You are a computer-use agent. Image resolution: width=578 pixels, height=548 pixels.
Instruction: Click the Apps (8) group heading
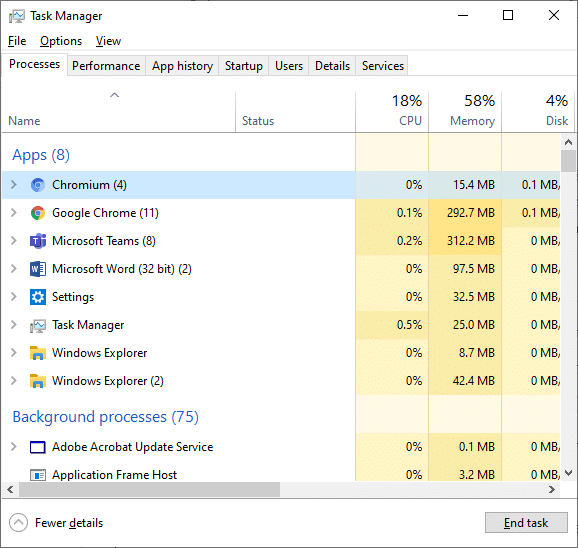[41, 155]
